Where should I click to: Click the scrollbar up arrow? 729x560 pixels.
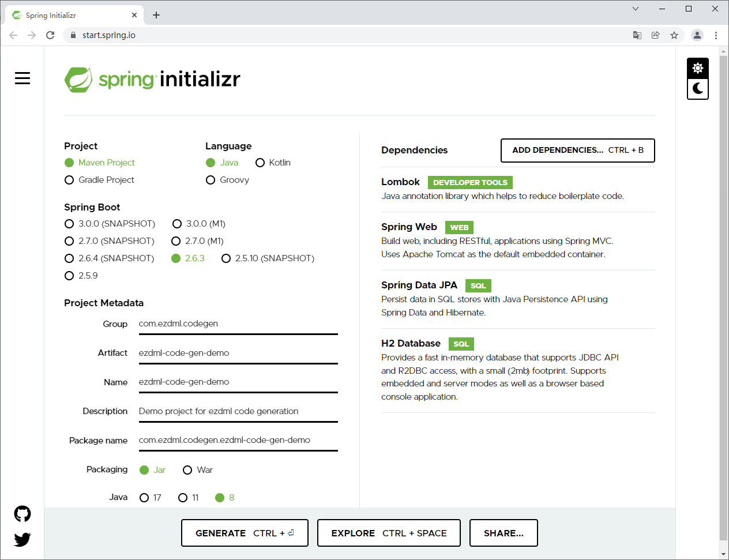click(x=723, y=51)
